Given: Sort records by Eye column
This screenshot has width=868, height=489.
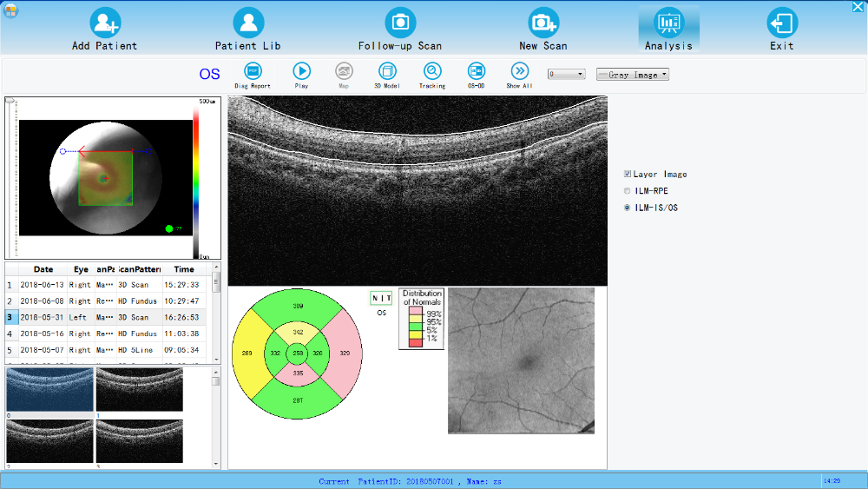Looking at the screenshot, I should pyautogui.click(x=81, y=269).
